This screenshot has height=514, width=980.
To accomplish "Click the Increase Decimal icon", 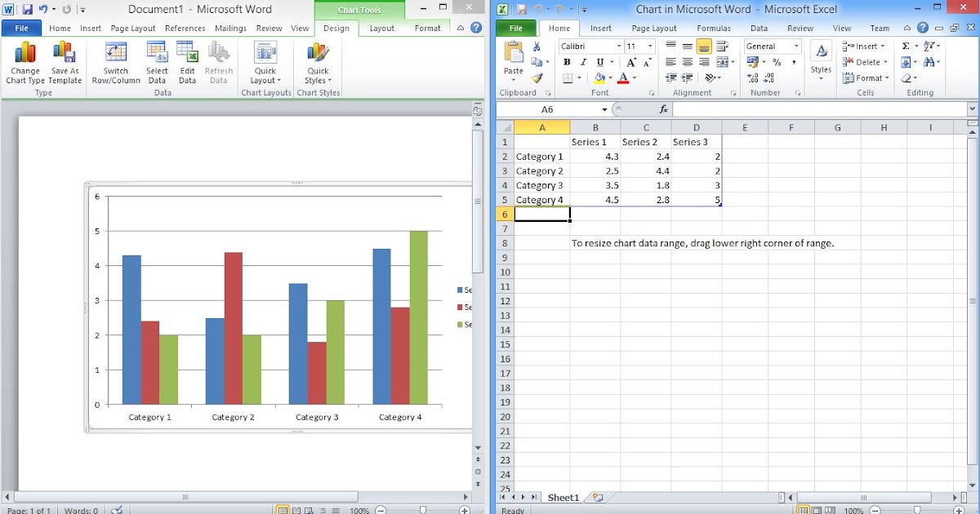I will click(x=751, y=78).
